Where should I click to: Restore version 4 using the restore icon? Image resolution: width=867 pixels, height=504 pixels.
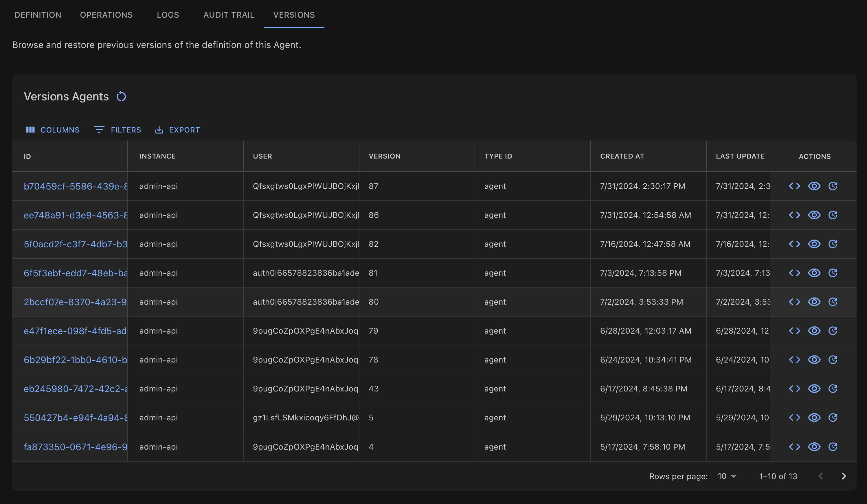point(833,446)
